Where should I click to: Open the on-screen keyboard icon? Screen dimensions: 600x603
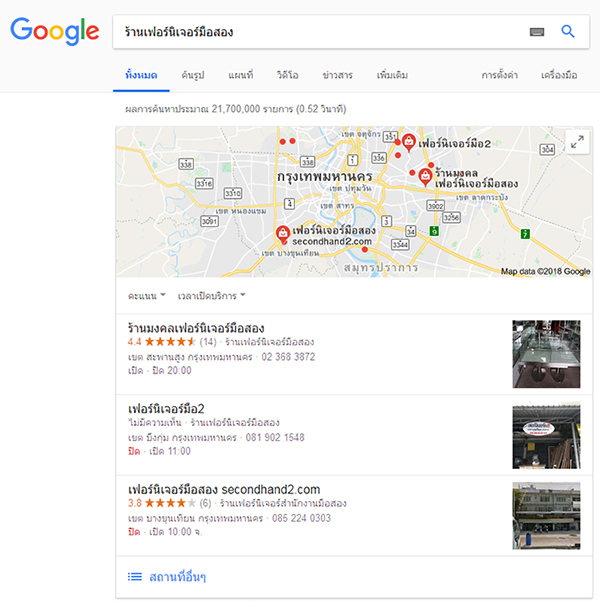[537, 32]
